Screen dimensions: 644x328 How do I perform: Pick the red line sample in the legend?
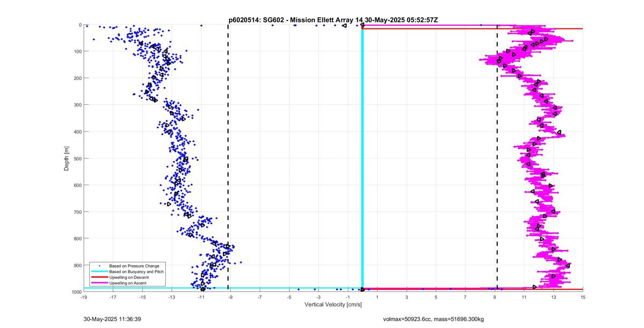pos(99,277)
